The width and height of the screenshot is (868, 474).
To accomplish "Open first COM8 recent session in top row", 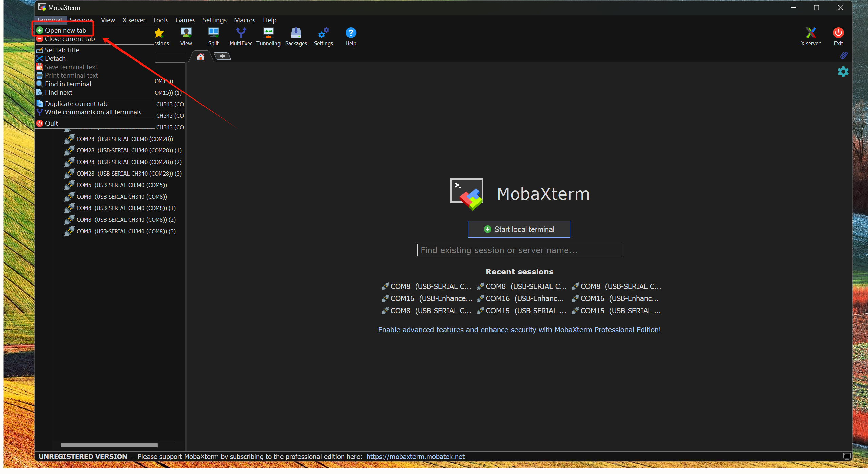I will (426, 286).
